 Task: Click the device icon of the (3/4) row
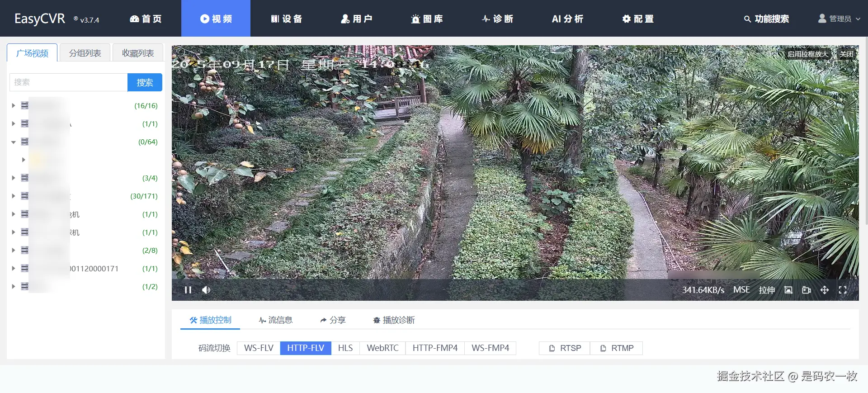tap(25, 178)
